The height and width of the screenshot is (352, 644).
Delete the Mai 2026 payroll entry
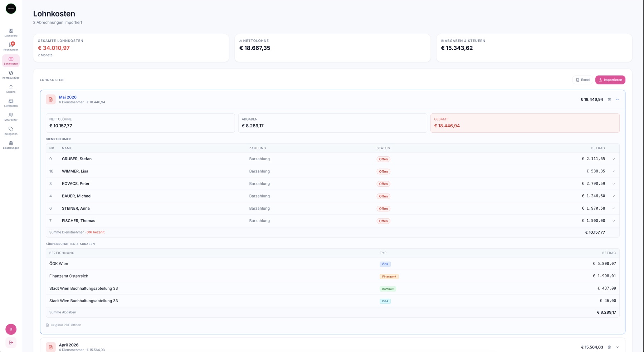(x=609, y=99)
